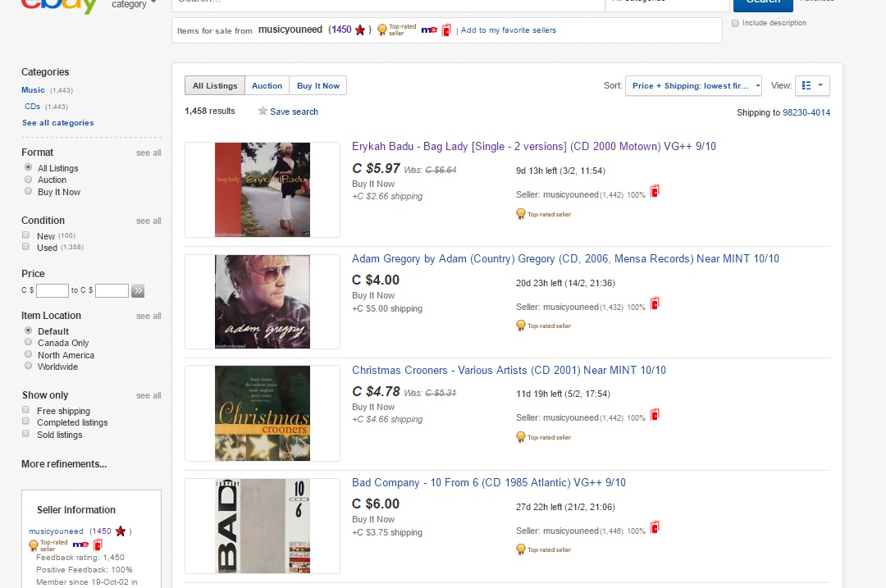The image size is (886, 588).
Task: Expand Condition options with see all
Action: pyautogui.click(x=148, y=221)
